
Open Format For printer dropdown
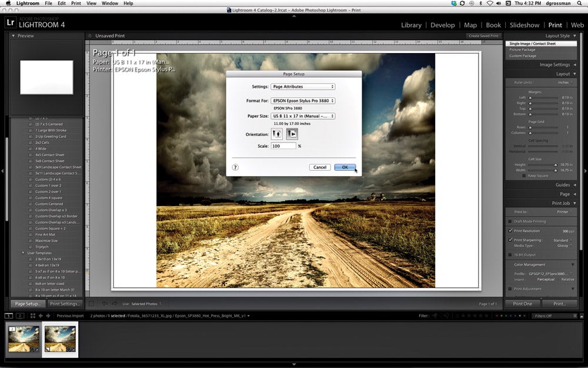click(303, 101)
